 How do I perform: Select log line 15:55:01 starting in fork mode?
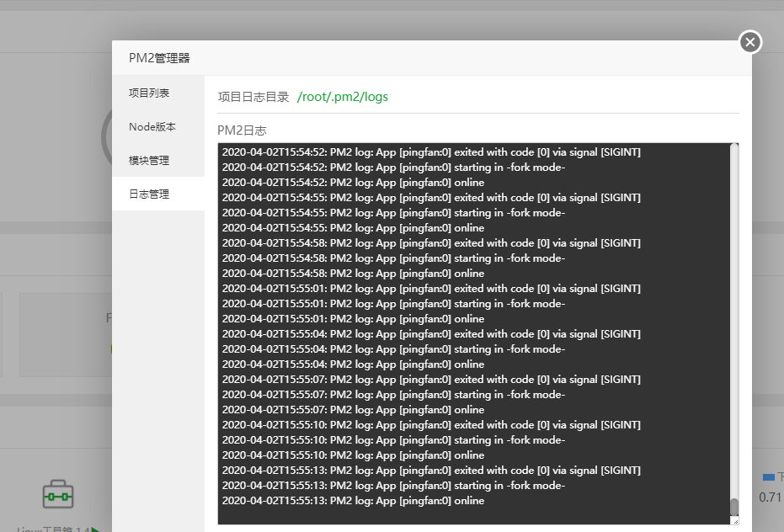pos(393,304)
